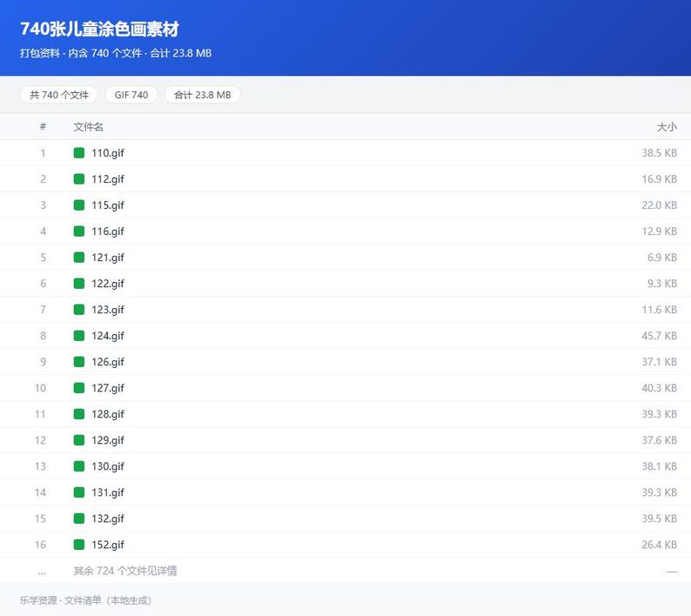Viewport: 691px width, 616px height.
Task: Open the file name 152.gif
Action: [x=108, y=545]
